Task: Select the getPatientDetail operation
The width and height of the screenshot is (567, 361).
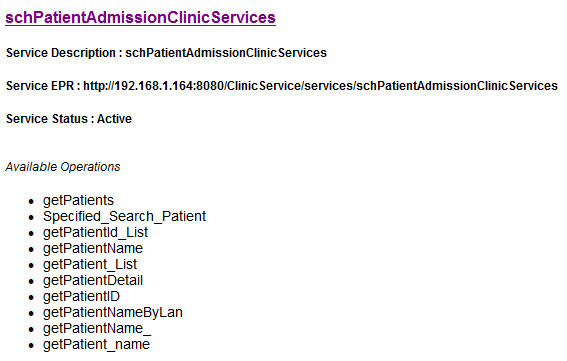Action: [93, 280]
